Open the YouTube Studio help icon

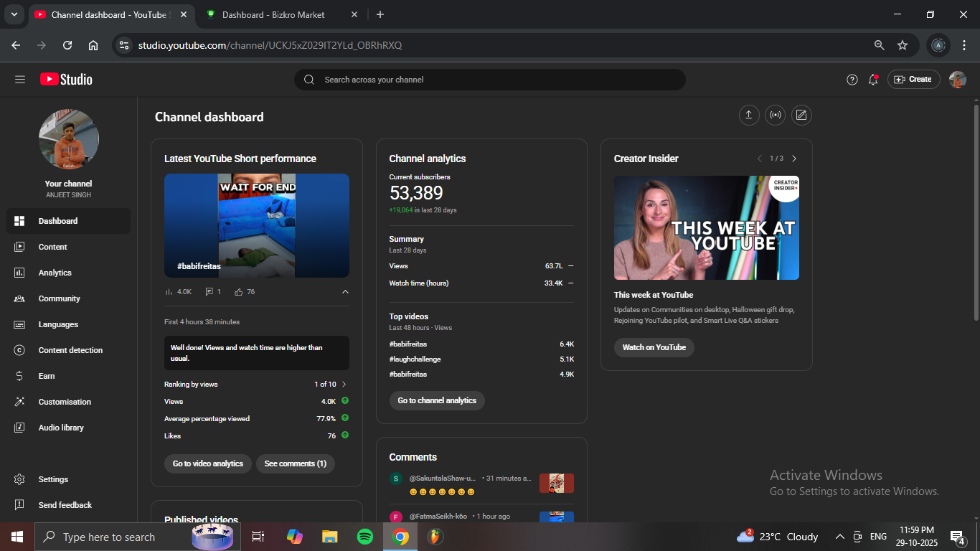tap(852, 80)
